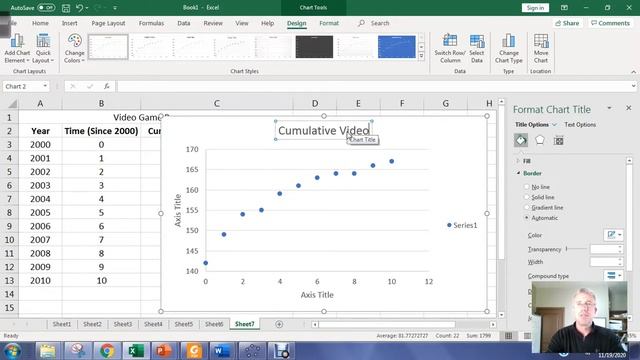Image resolution: width=640 pixels, height=360 pixels.
Task: Click the Share button
Action: tap(567, 23)
